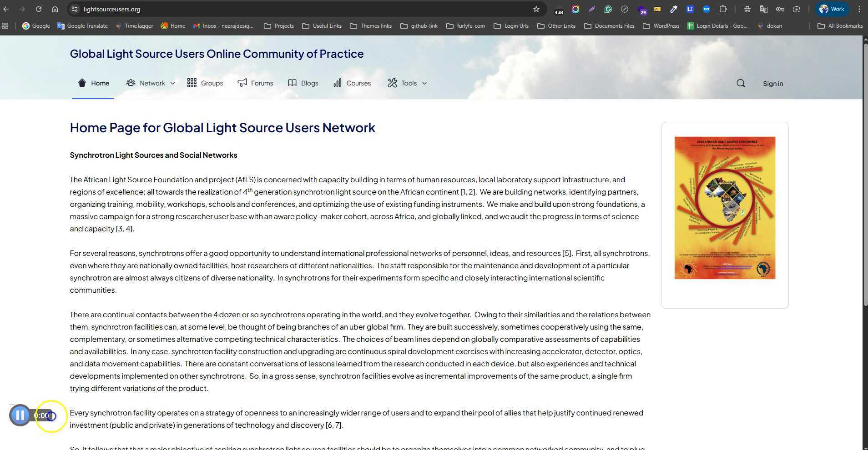Open the Blogs nav item
The image size is (868, 450).
(303, 83)
